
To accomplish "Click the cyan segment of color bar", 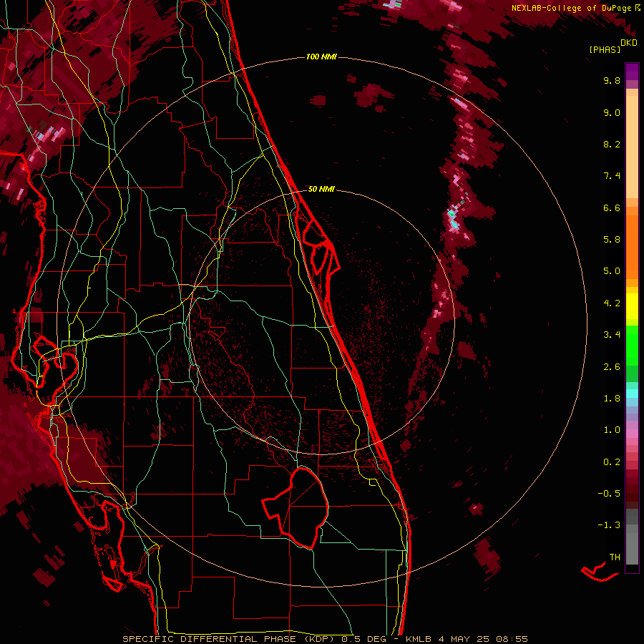I will click(x=632, y=394).
